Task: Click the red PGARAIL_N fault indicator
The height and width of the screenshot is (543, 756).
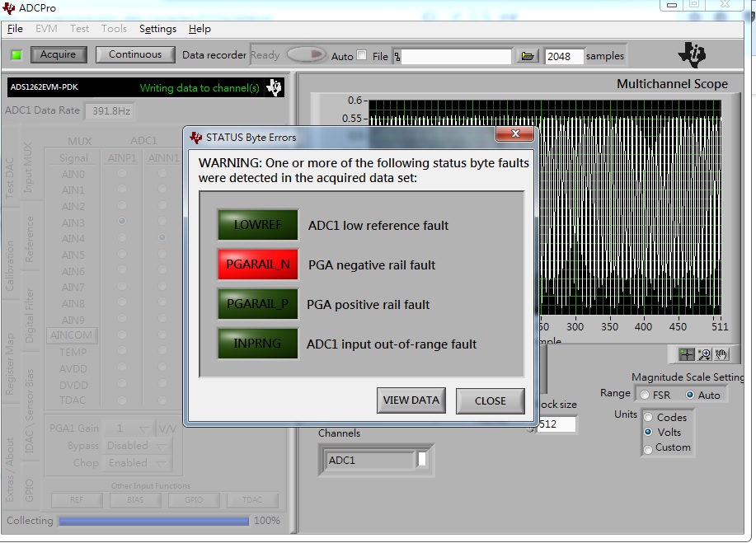Action: 257,264
